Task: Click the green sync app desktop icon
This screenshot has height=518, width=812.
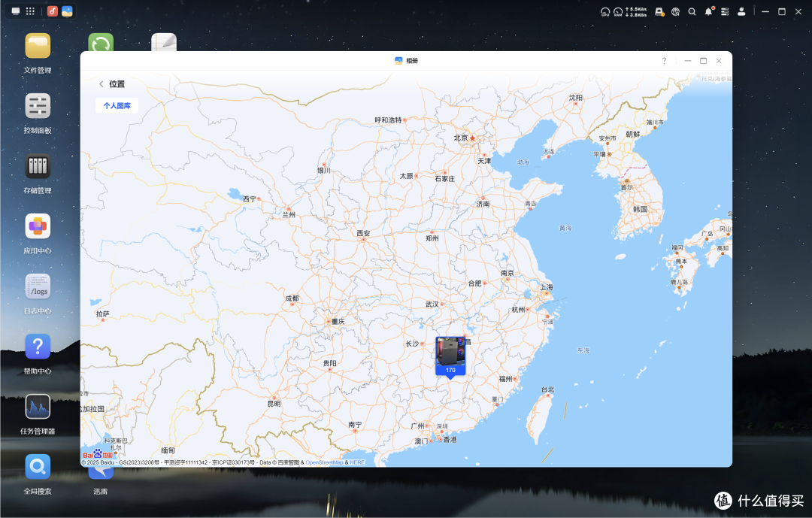Action: tap(101, 42)
